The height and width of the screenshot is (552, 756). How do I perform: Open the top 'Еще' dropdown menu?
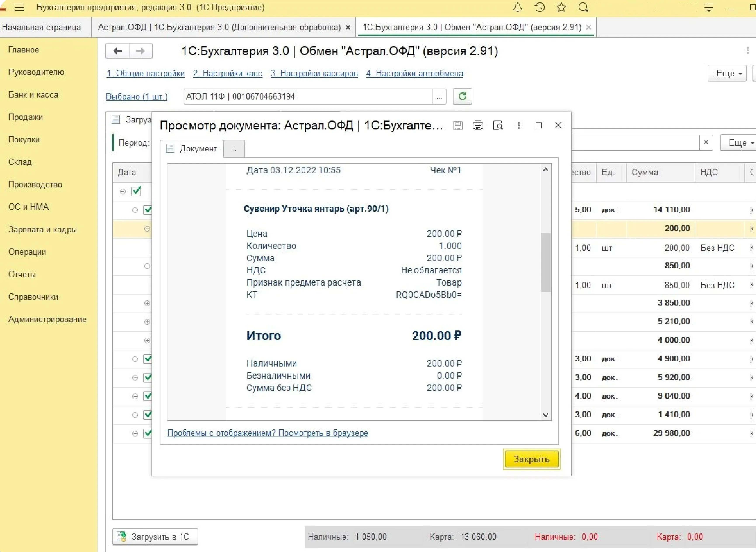pyautogui.click(x=727, y=73)
